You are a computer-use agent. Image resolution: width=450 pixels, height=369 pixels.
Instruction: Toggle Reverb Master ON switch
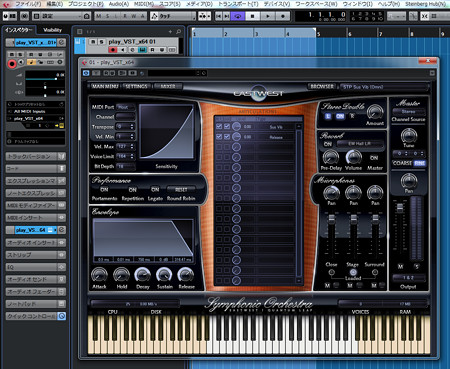tap(374, 158)
